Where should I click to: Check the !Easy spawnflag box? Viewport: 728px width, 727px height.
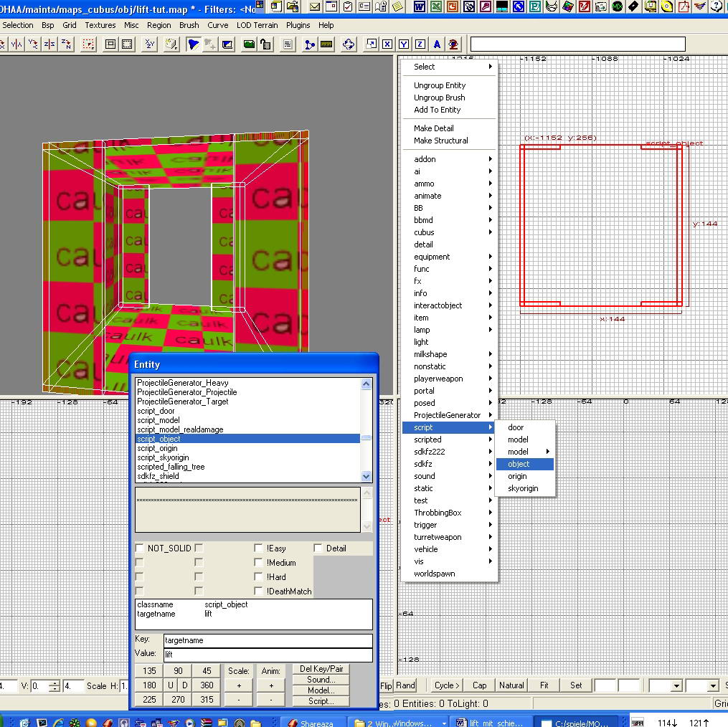258,548
